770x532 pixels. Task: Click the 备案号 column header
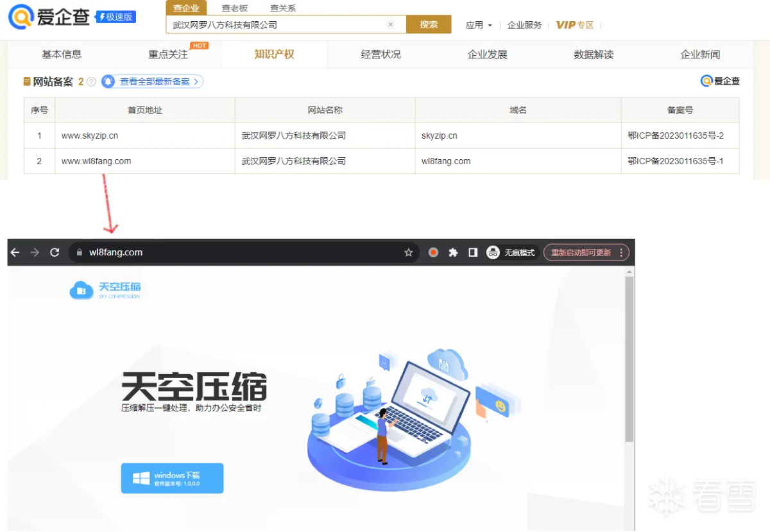(x=680, y=110)
